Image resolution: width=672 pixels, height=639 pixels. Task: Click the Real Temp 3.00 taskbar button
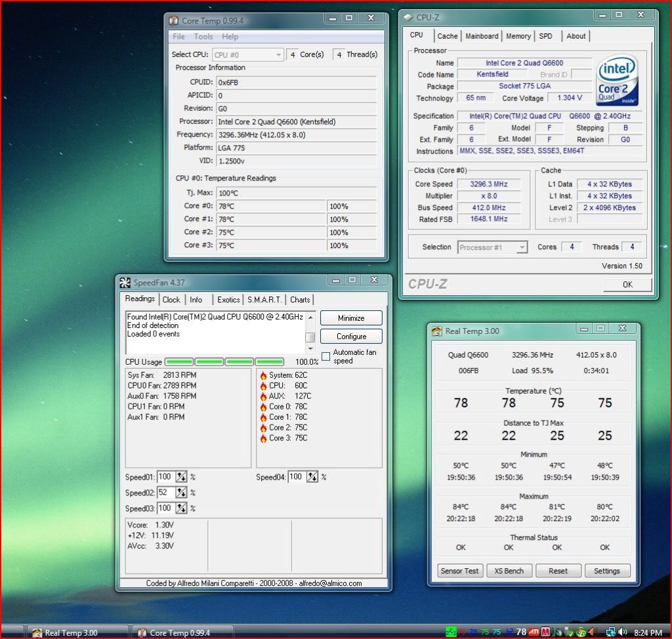[77, 632]
